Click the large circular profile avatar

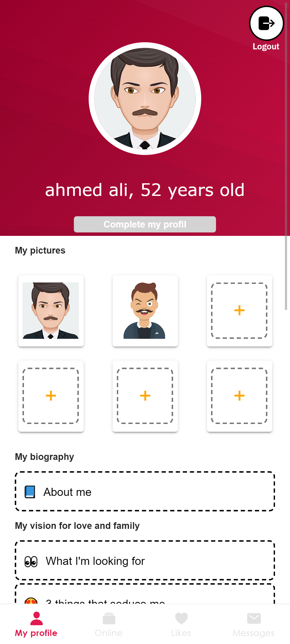click(x=145, y=98)
